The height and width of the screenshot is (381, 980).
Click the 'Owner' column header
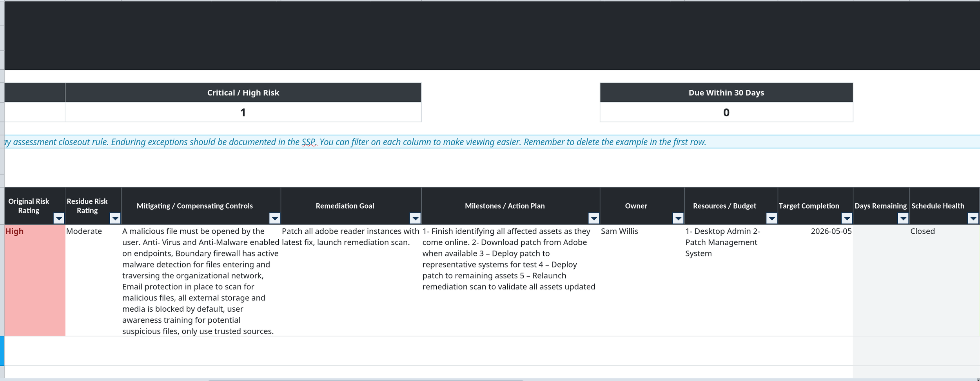[642, 206]
